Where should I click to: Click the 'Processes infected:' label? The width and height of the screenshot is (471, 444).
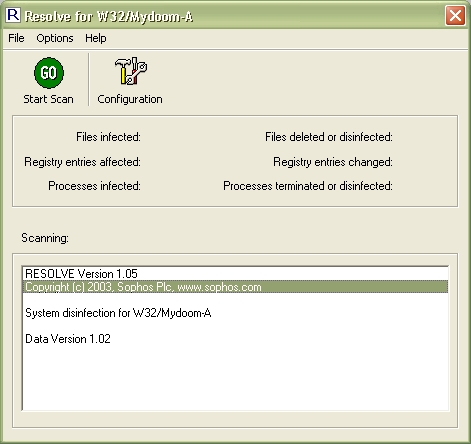point(94,186)
